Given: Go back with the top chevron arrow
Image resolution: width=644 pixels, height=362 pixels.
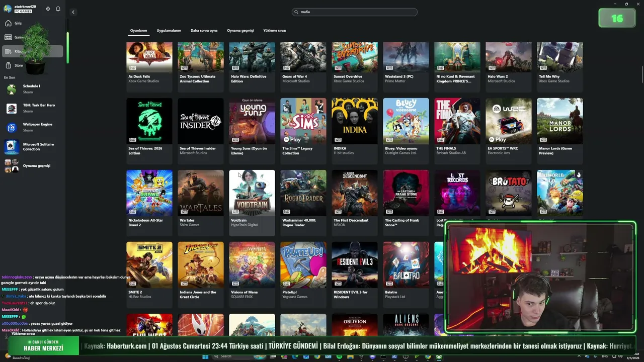Looking at the screenshot, I should (x=73, y=12).
